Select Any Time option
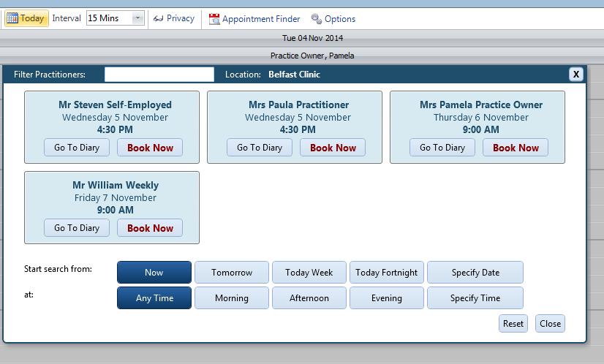 tap(154, 297)
